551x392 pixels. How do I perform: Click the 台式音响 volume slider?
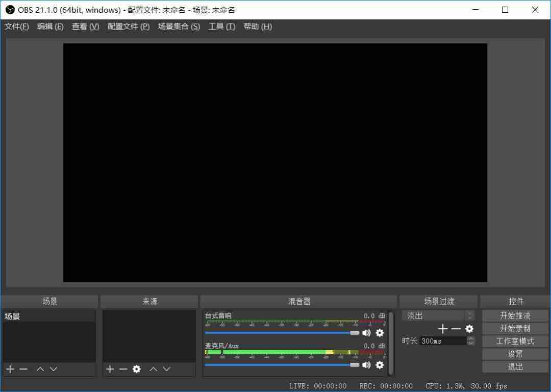(x=282, y=333)
